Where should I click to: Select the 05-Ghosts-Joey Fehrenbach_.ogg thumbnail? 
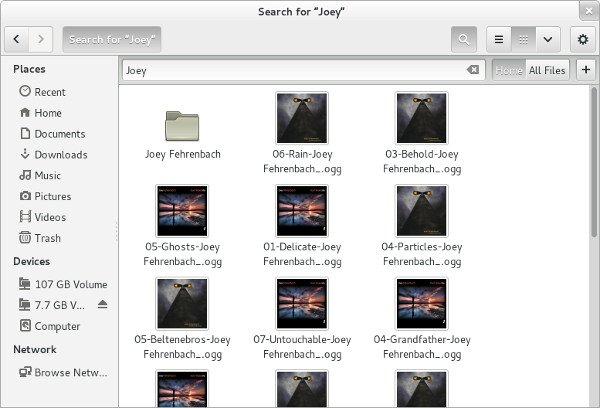pos(182,211)
